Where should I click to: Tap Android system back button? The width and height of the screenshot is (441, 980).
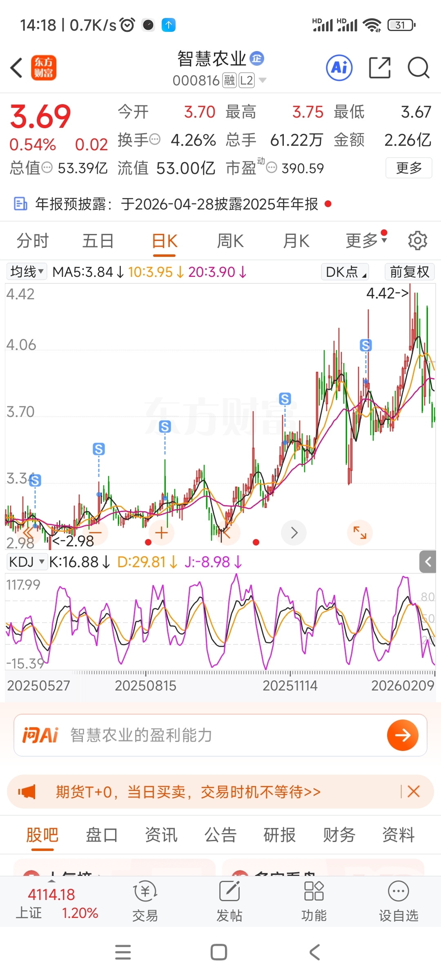[x=315, y=952]
